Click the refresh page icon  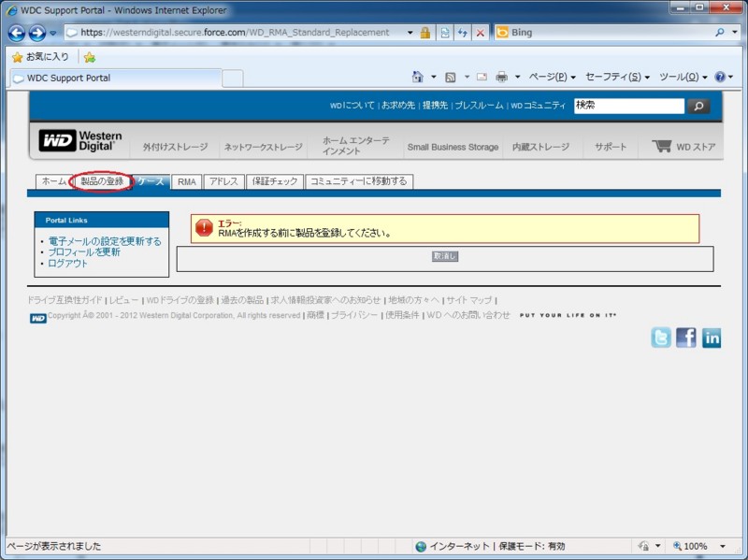(462, 33)
